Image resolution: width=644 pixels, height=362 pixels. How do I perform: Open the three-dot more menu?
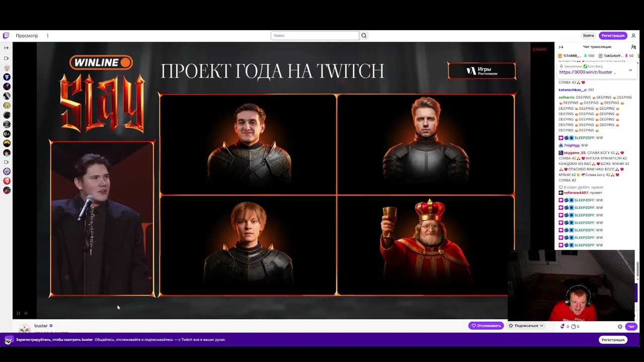click(x=48, y=36)
